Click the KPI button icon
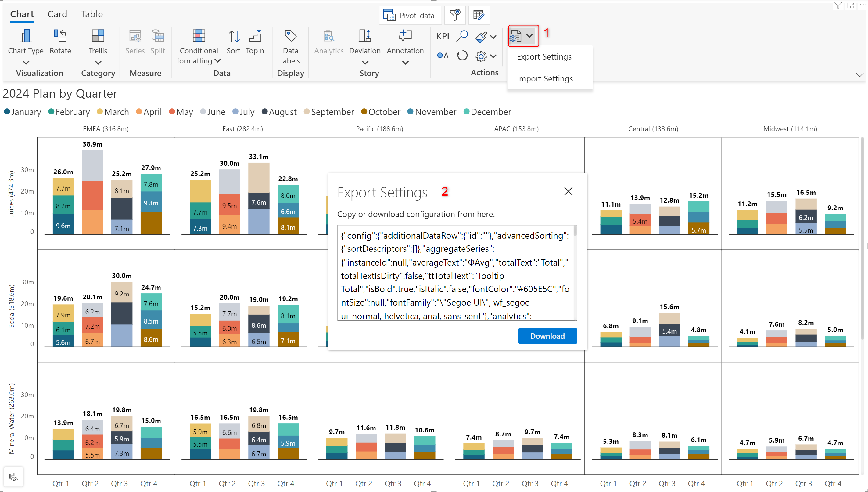 point(443,36)
